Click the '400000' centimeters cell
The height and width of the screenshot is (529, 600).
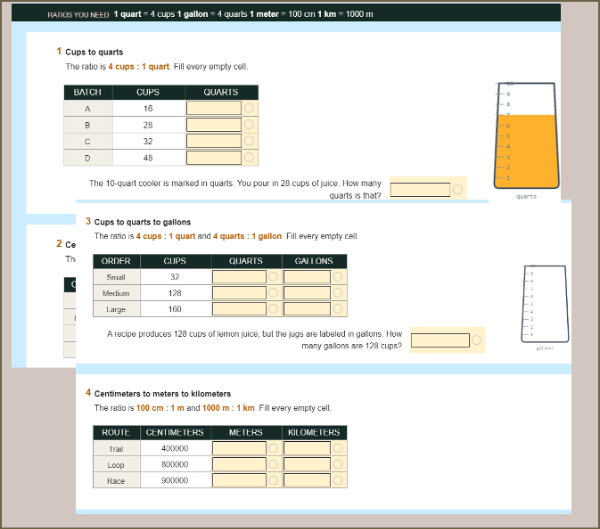[175, 448]
